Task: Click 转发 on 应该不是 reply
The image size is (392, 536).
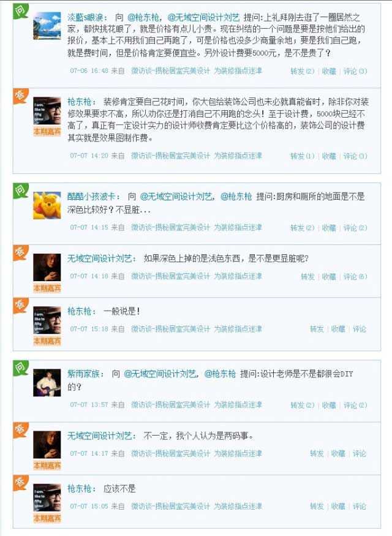Action: tap(317, 506)
